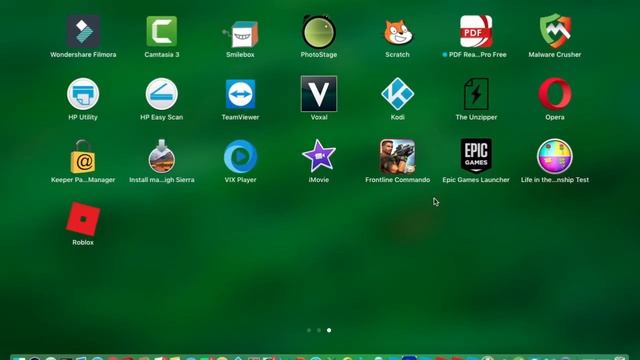
Task: Open PDF Reader Pro Free
Action: point(476,31)
